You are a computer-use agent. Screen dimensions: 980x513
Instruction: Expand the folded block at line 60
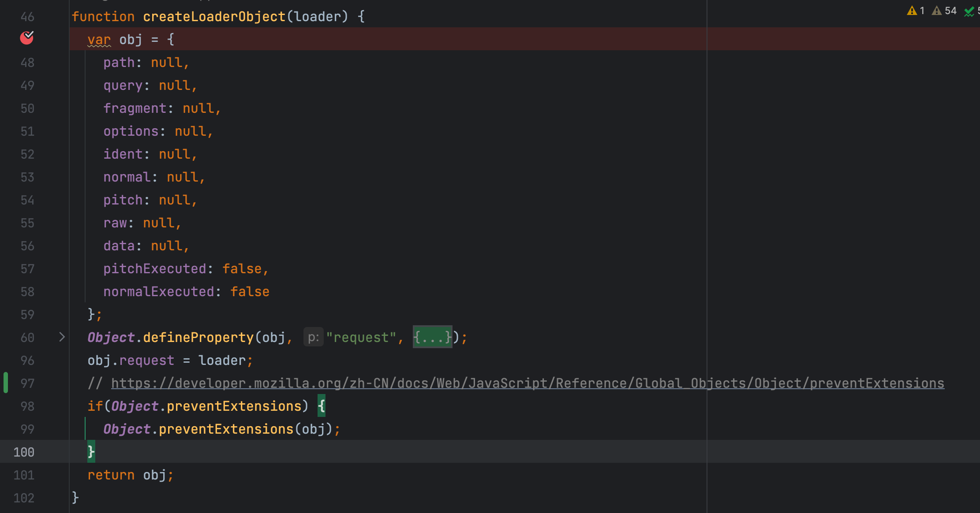[x=62, y=337]
